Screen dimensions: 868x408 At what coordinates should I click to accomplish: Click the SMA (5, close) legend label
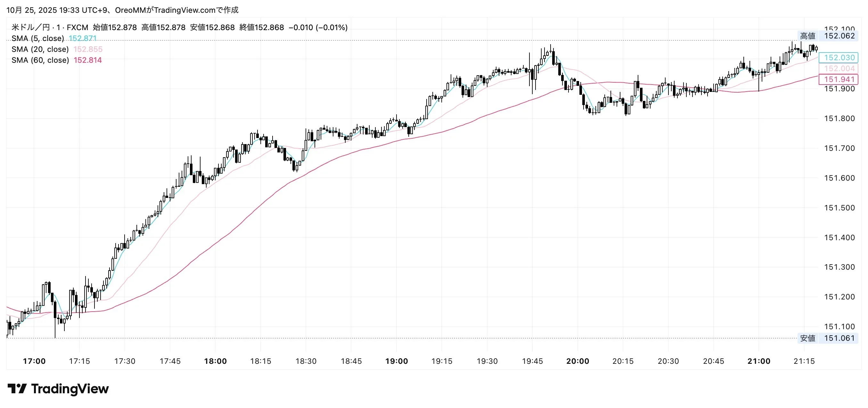[38, 38]
